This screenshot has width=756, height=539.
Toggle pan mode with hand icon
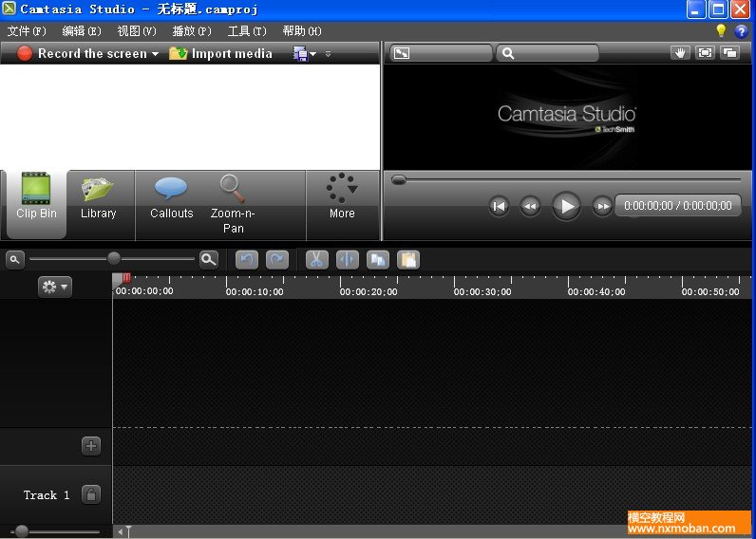[x=679, y=53]
